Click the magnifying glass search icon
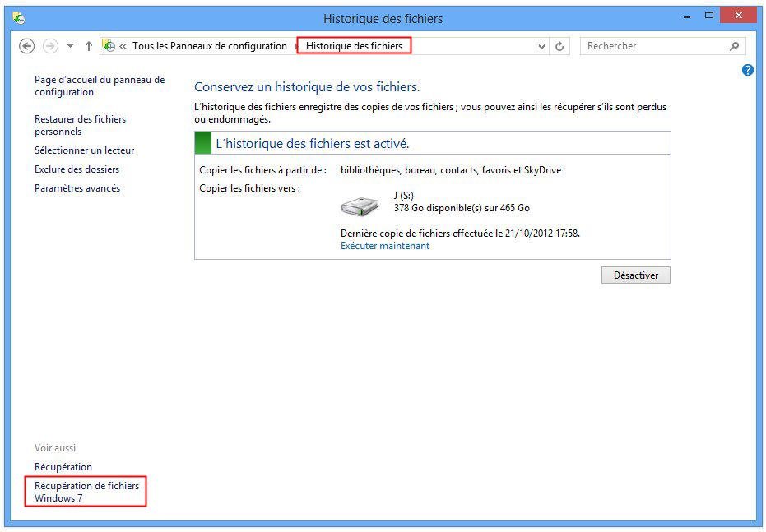Viewport: 766px width, 532px height. 734,46
